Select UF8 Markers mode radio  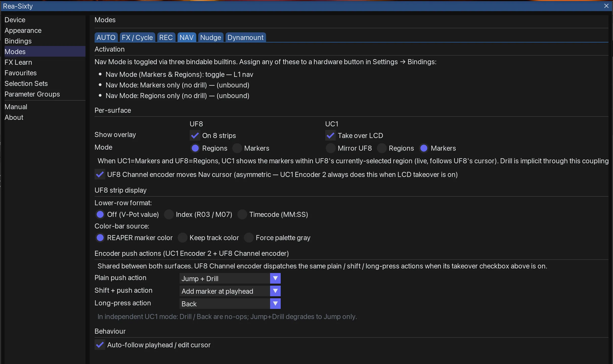[x=237, y=148]
